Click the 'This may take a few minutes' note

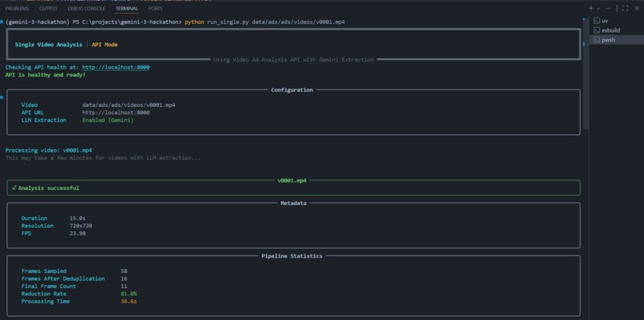[x=103, y=158]
